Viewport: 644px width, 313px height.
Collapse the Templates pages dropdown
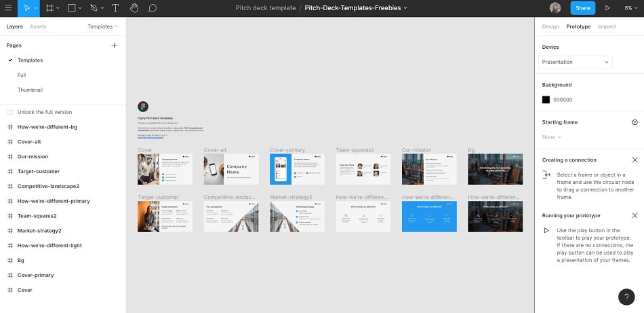[x=102, y=26]
